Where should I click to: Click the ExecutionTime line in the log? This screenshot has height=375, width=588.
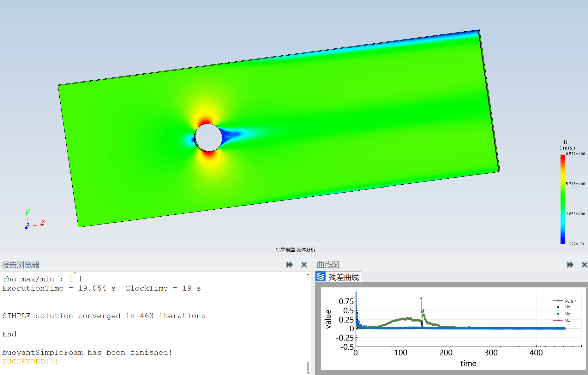(102, 288)
